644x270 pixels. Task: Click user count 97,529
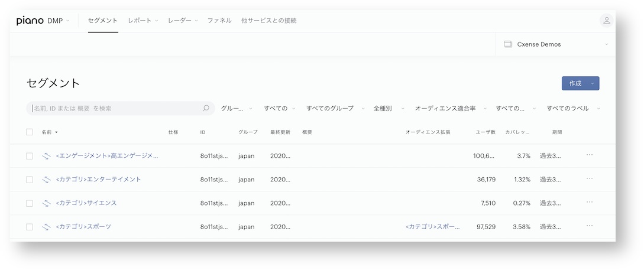pyautogui.click(x=485, y=226)
